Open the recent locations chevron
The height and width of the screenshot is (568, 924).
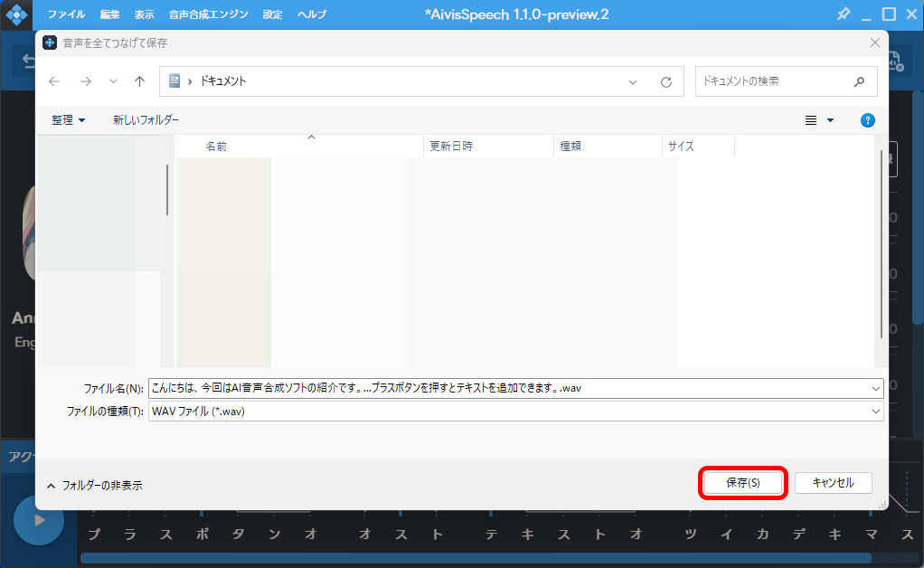[x=113, y=81]
